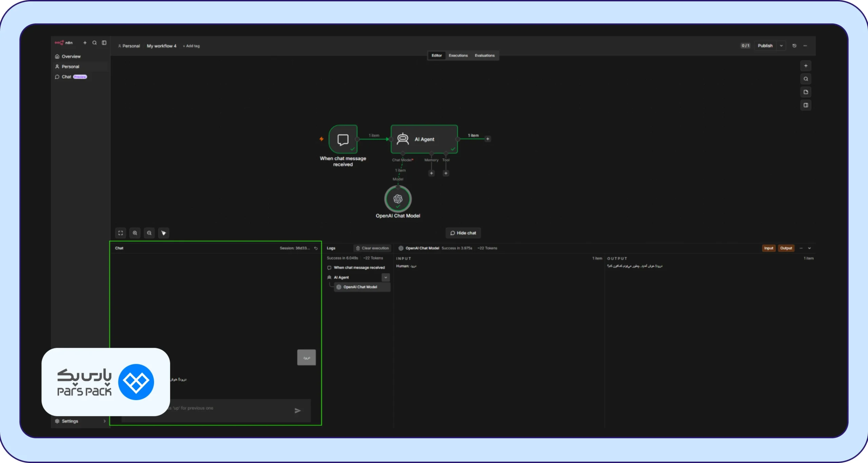Click Clear execution in logs
The height and width of the screenshot is (463, 868).
coord(372,248)
